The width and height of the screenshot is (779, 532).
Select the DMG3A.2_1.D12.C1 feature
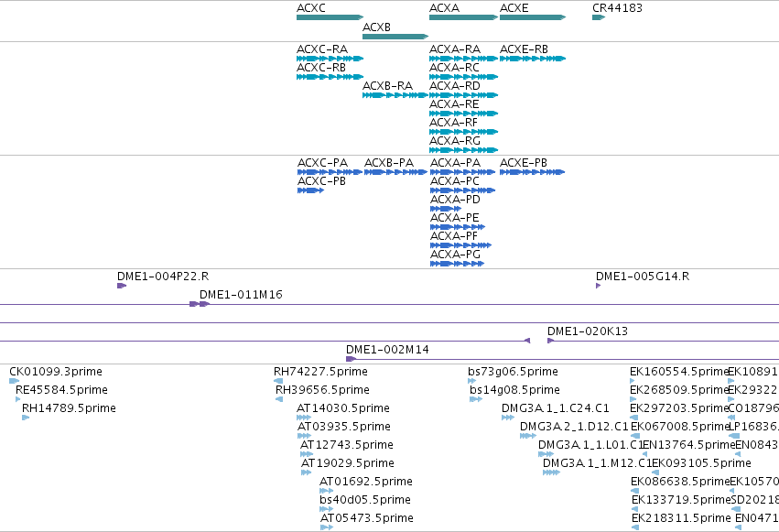click(x=528, y=436)
